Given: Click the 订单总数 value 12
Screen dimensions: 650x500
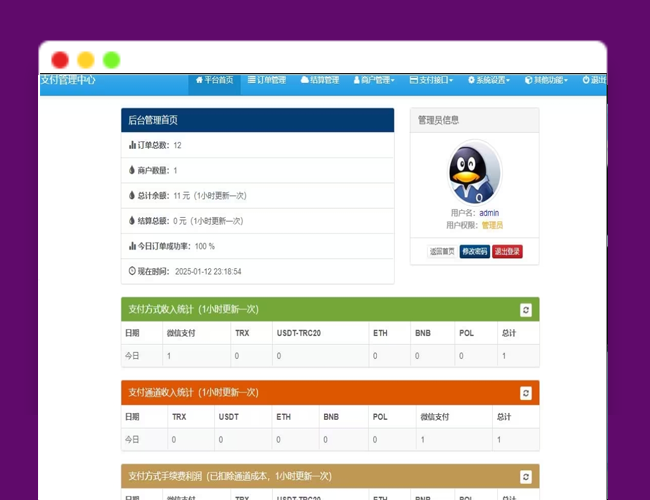Looking at the screenshot, I should (177, 145).
